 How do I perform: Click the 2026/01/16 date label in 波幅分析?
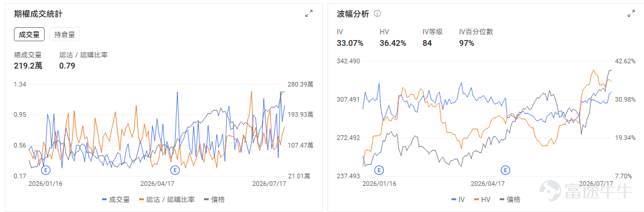380,184
